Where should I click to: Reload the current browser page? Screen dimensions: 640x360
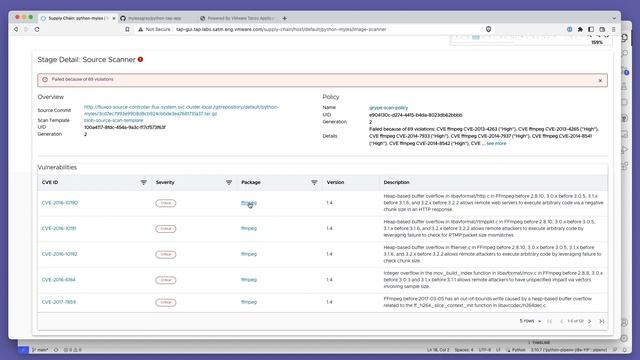[37, 29]
